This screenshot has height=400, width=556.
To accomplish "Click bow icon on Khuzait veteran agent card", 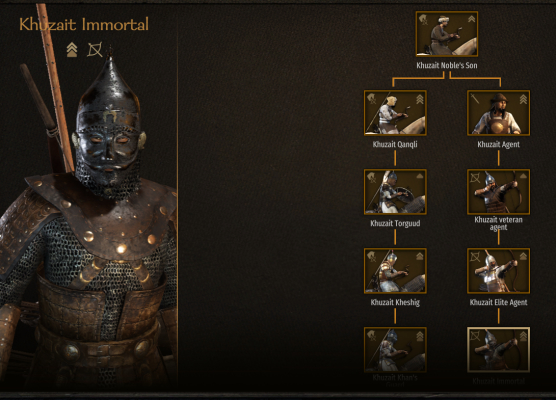I will point(475,178).
